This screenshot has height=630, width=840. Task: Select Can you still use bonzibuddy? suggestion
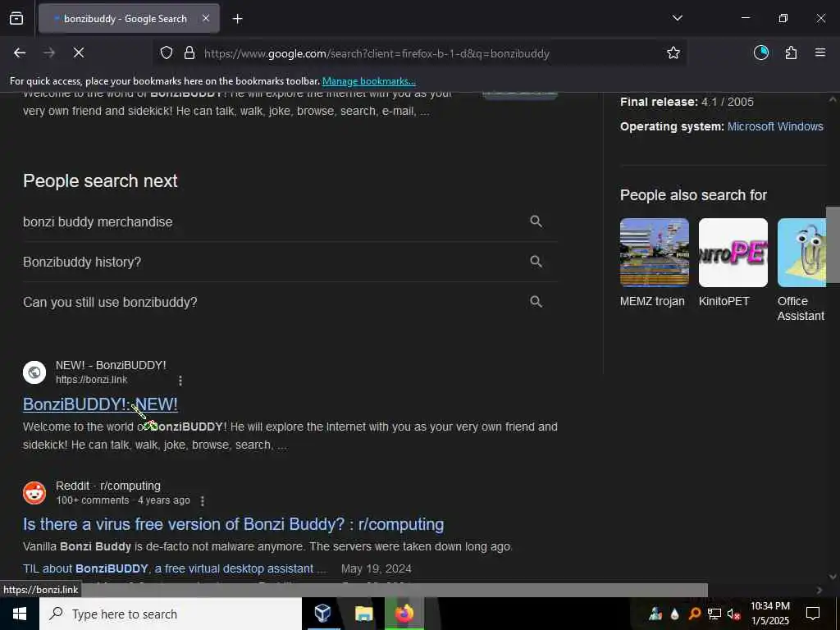point(110,302)
